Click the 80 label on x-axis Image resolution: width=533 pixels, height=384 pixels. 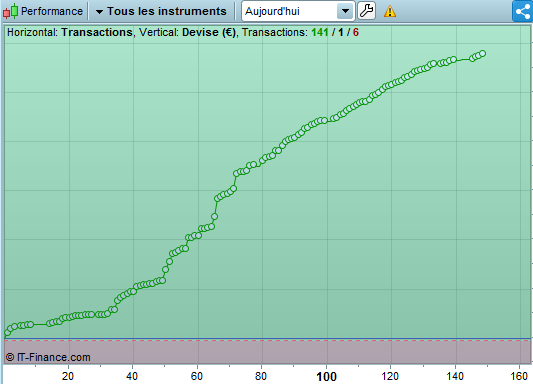[x=261, y=376]
